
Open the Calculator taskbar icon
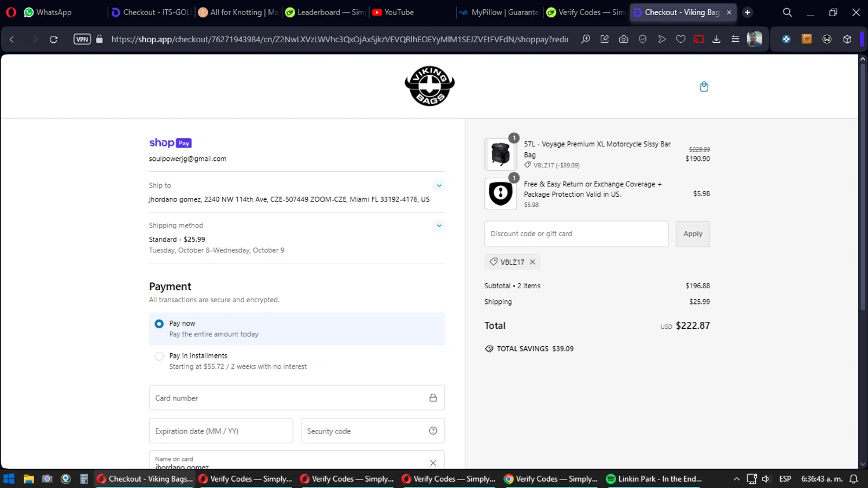(x=84, y=479)
